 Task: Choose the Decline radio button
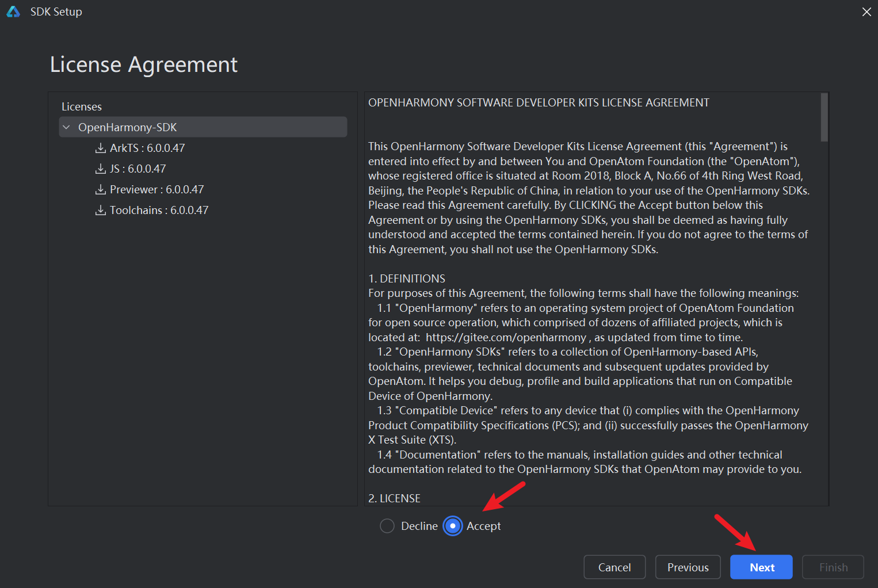point(387,526)
